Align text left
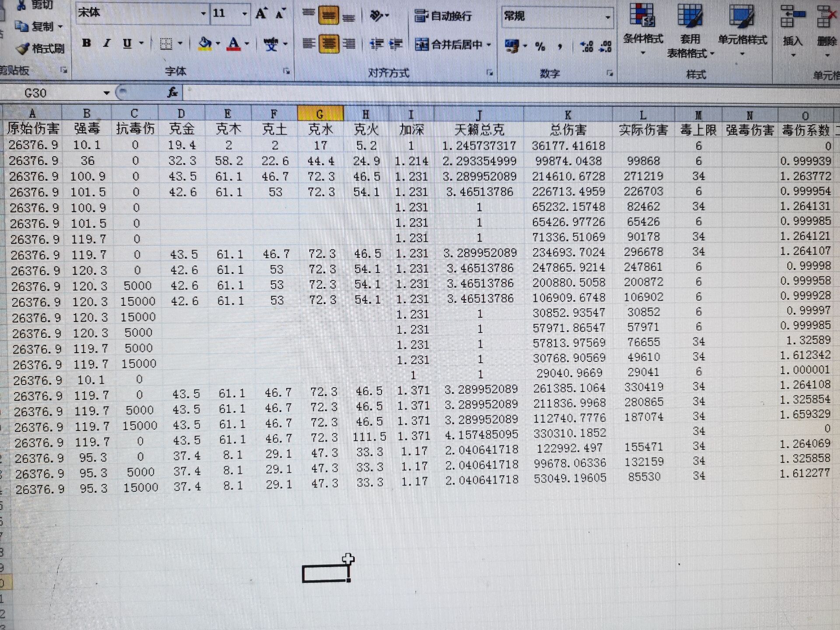Image resolution: width=840 pixels, height=630 pixels. tap(309, 44)
